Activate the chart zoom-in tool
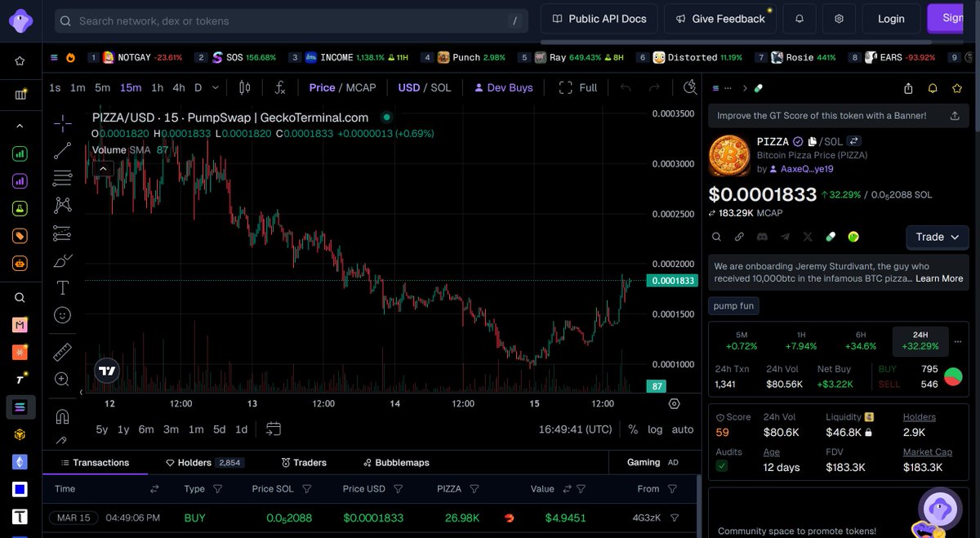This screenshot has width=980, height=538. click(x=63, y=379)
